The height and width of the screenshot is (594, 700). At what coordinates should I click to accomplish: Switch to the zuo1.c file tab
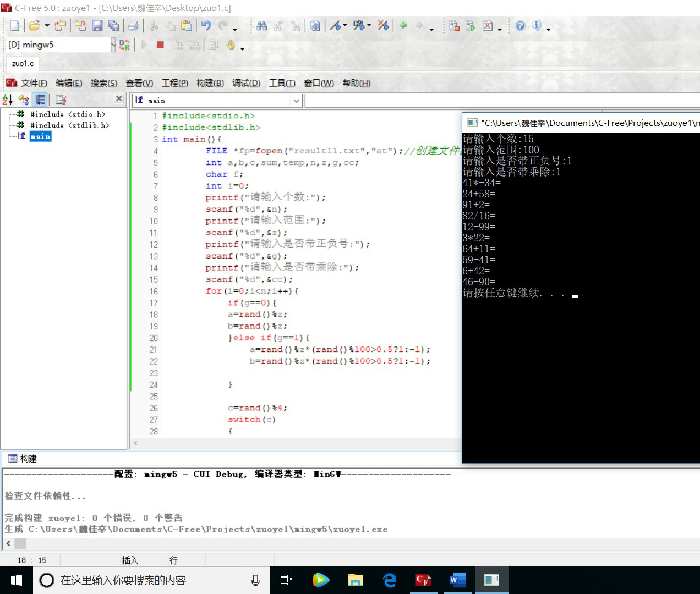tap(23, 63)
